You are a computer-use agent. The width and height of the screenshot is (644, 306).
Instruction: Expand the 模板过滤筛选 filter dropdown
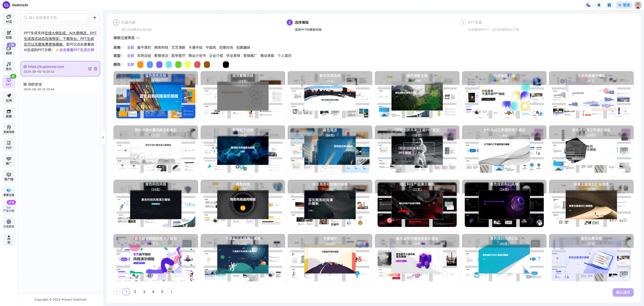point(126,38)
